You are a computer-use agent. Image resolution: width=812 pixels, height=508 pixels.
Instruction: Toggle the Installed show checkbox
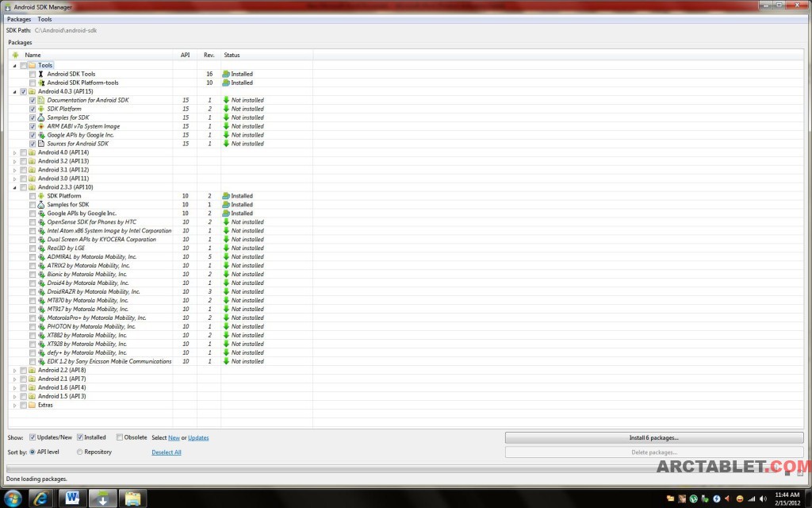point(80,437)
